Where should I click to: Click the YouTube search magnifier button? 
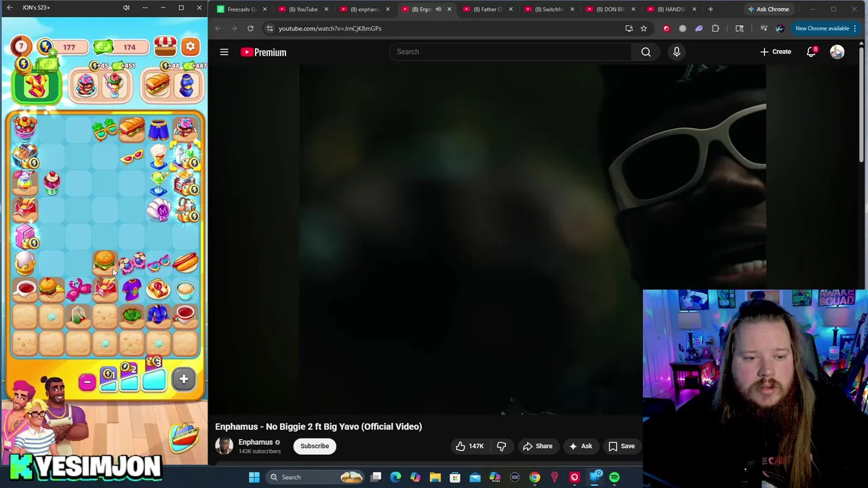pyautogui.click(x=646, y=52)
